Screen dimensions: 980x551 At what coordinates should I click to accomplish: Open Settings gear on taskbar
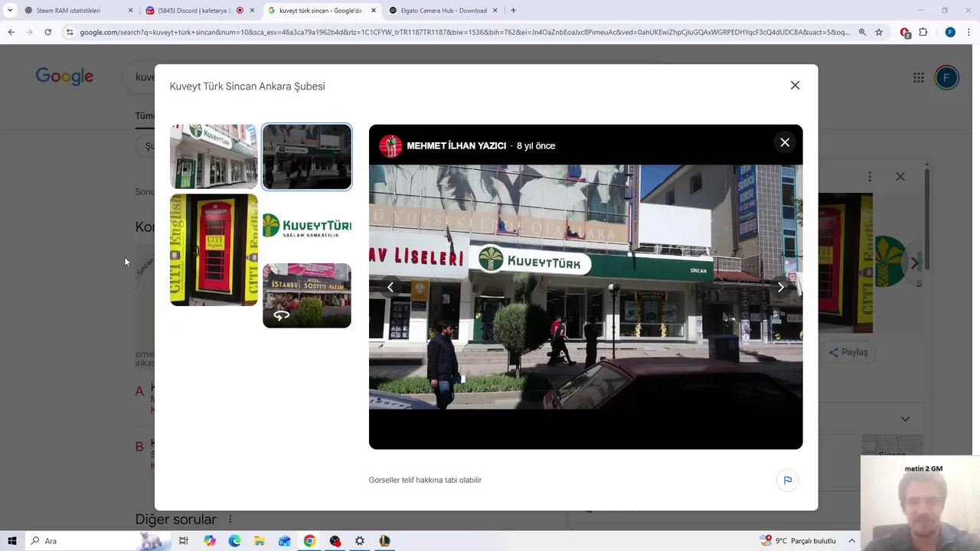click(359, 541)
